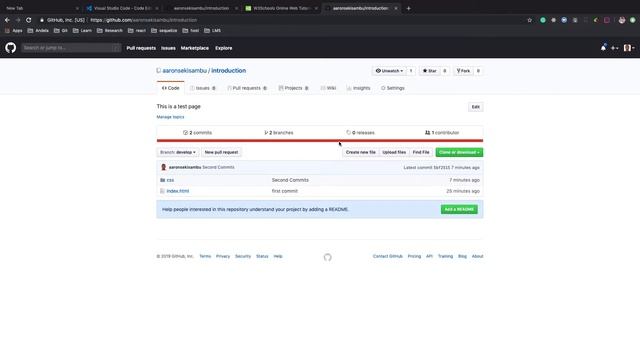
Task: Click the introduction repository name link
Action: point(229,71)
